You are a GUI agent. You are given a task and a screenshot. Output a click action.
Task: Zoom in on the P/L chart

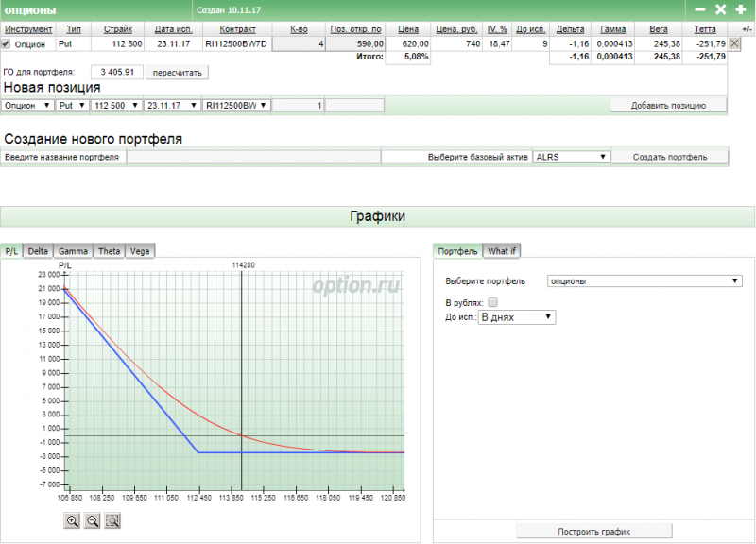coord(72,520)
